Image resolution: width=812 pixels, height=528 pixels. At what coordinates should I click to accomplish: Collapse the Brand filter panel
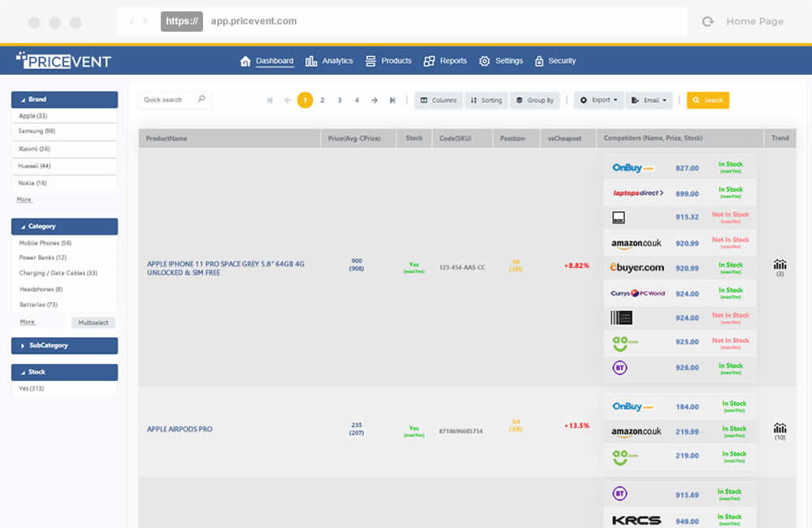click(x=65, y=99)
